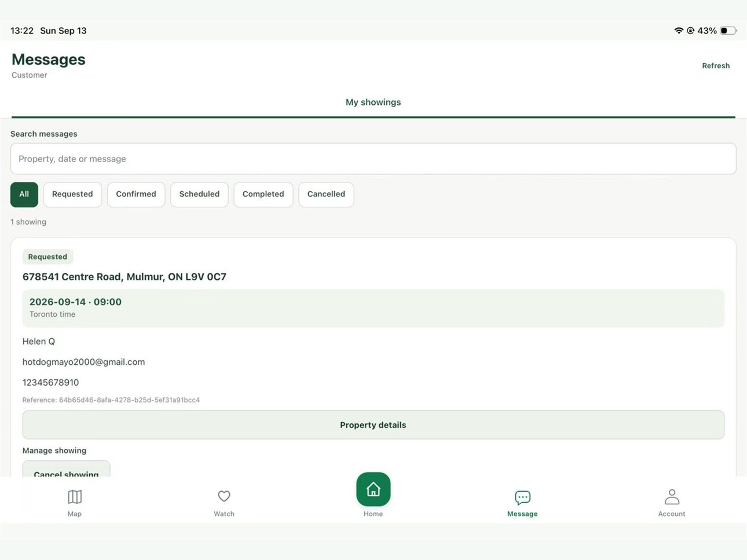Screen dimensions: 747x560
Task: Switch to the My showings tab
Action: 373,103
